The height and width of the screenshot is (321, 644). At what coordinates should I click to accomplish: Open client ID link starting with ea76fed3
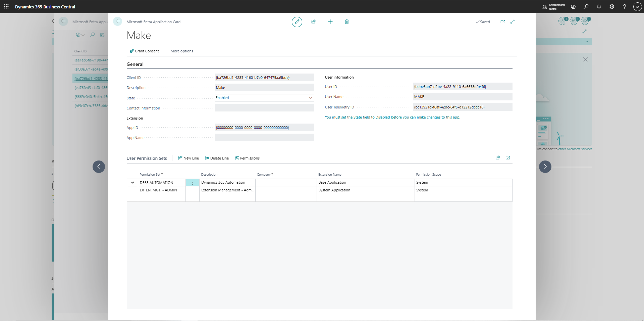91,88
